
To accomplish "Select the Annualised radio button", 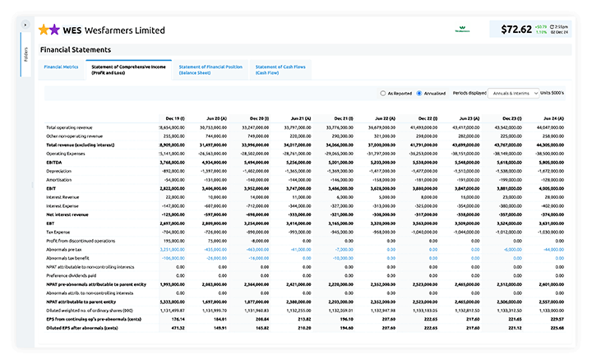I will pyautogui.click(x=419, y=93).
